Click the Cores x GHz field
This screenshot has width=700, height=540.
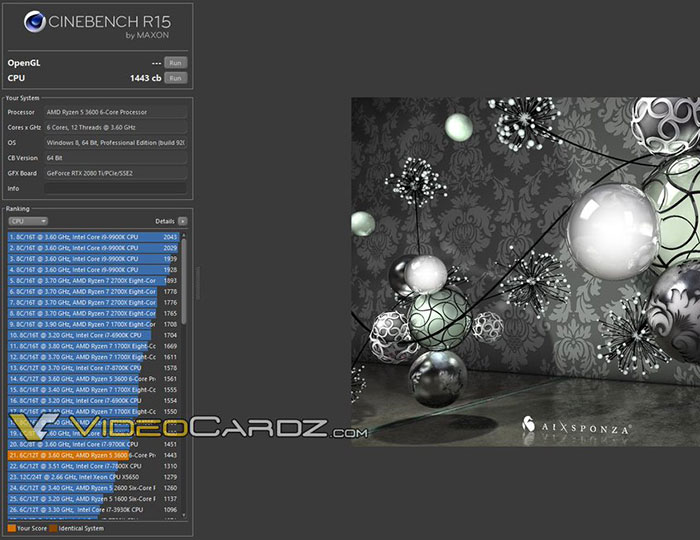(116, 127)
